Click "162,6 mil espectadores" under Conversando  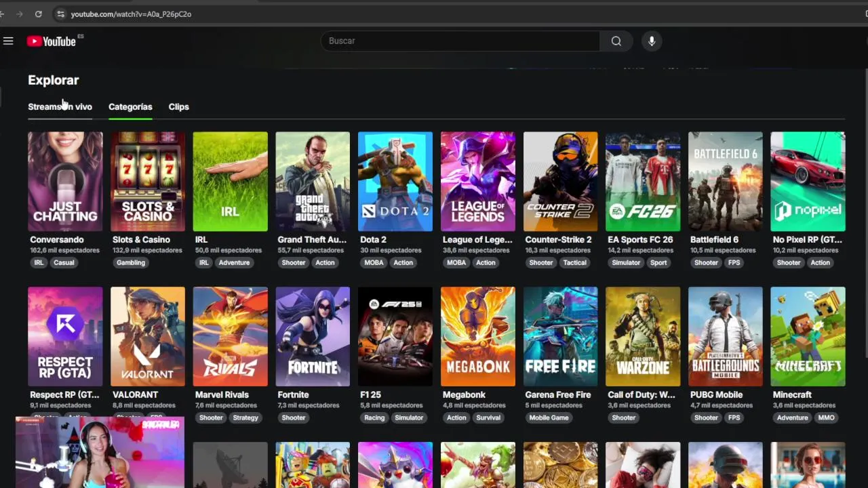point(64,251)
